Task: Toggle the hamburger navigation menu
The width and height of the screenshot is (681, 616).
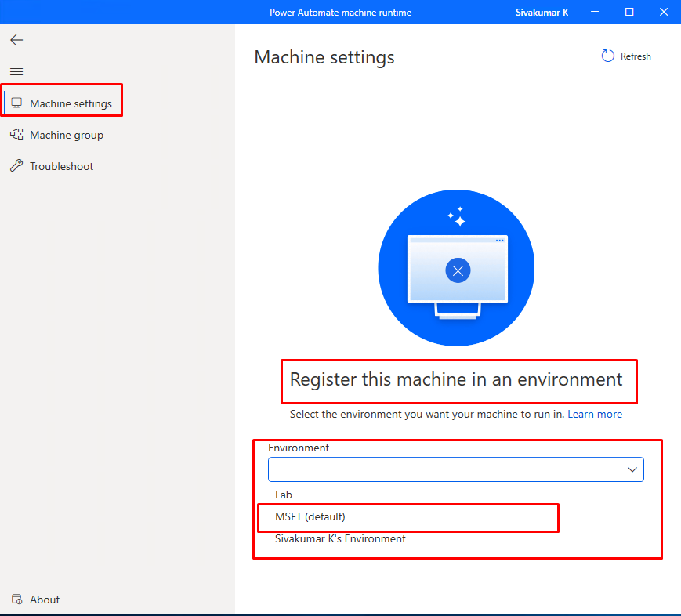Action: [x=16, y=71]
